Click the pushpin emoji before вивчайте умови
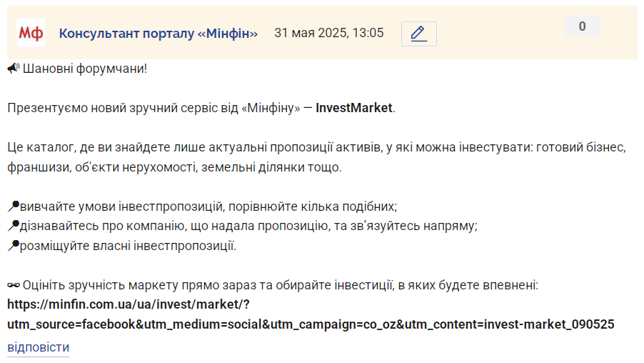 pos(14,206)
